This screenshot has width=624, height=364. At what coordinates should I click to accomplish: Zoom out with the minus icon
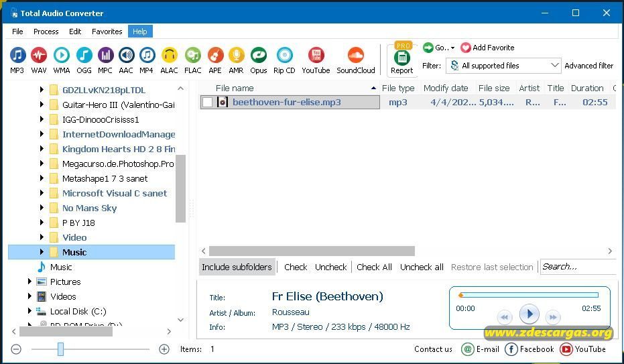(16, 349)
